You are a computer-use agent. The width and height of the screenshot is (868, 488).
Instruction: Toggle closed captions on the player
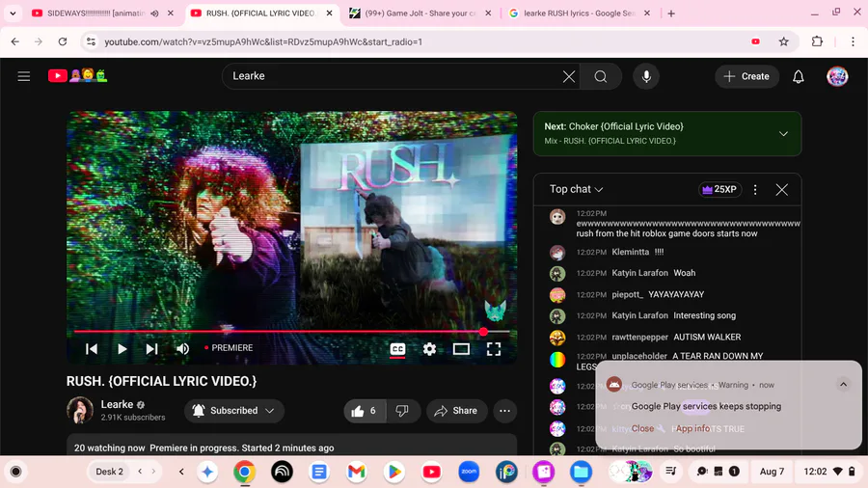[x=397, y=348]
